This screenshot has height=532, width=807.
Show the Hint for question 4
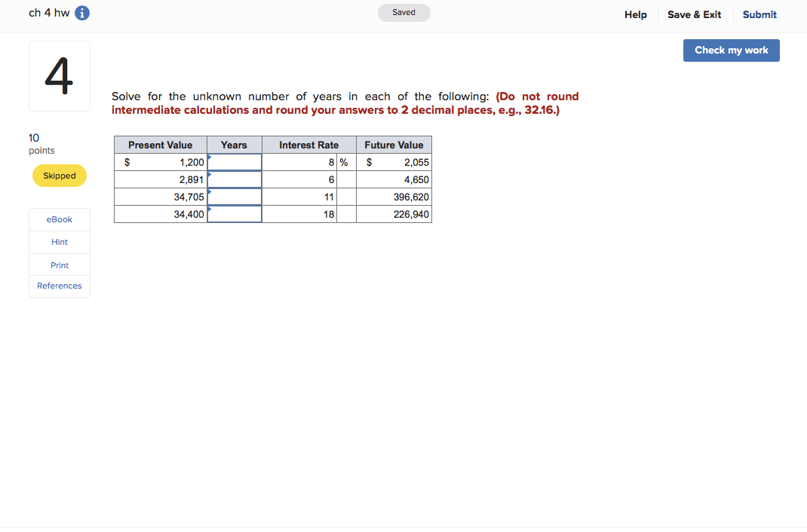(59, 242)
